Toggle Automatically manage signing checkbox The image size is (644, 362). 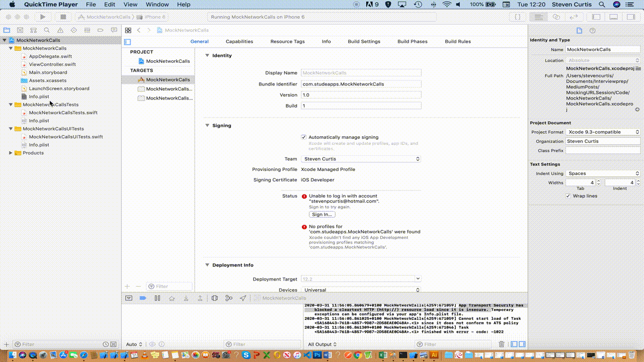pyautogui.click(x=303, y=137)
